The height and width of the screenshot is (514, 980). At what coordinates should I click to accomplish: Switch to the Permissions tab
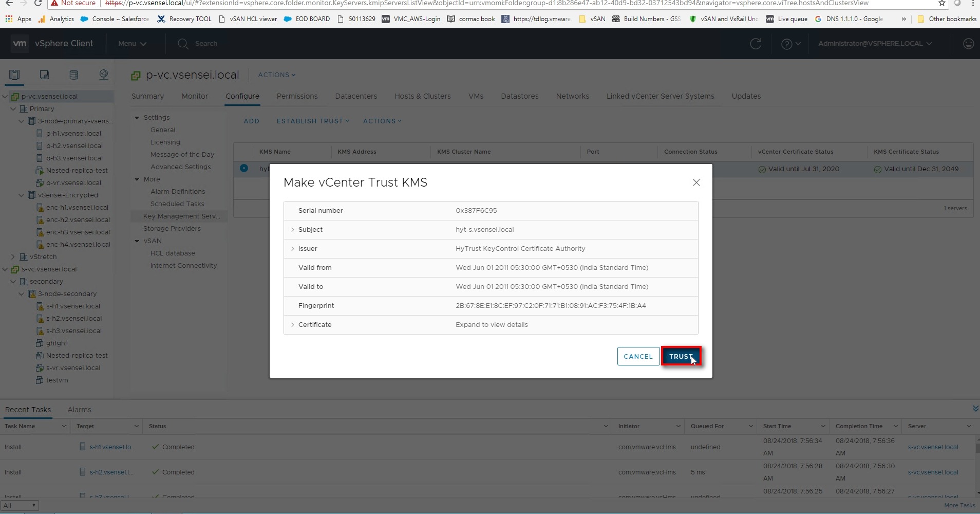point(297,96)
